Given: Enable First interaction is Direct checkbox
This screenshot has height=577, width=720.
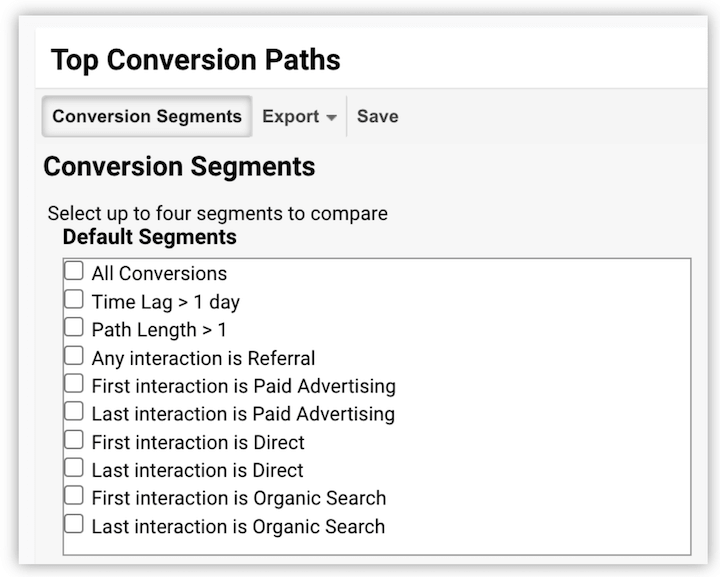Looking at the screenshot, I should 74,440.
